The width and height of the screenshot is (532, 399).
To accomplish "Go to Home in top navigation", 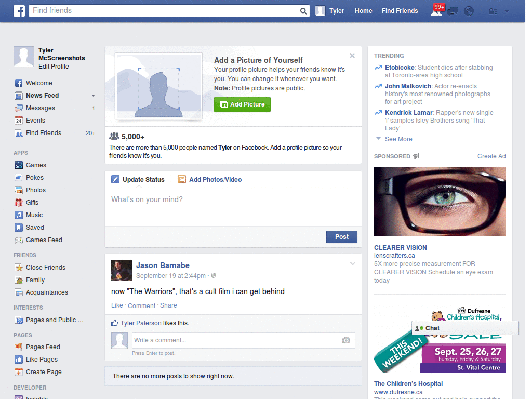I will (x=363, y=11).
